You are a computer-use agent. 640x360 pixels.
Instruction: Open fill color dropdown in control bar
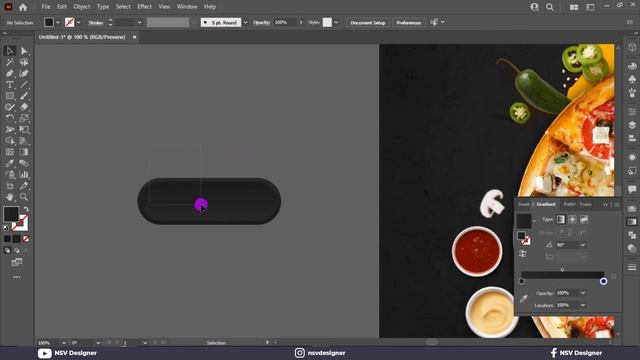(x=58, y=22)
